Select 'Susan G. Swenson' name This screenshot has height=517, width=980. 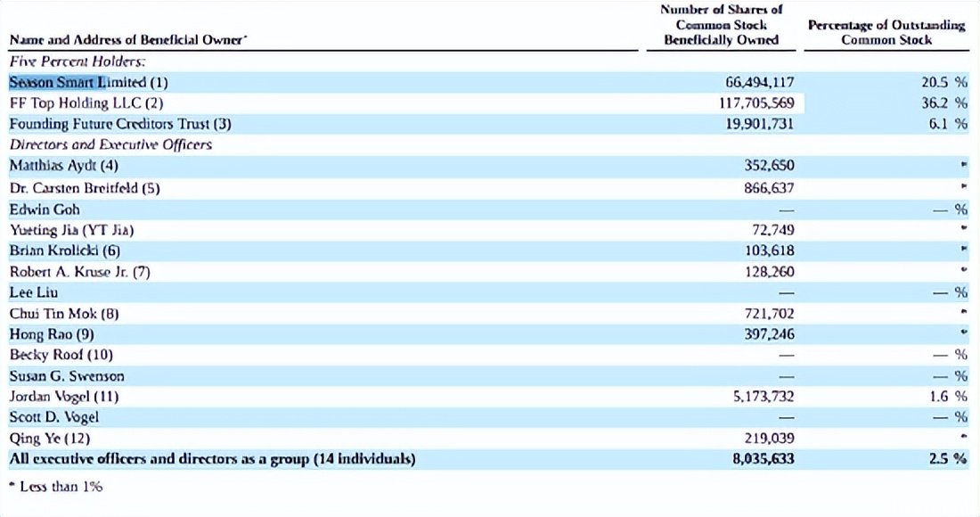(66, 376)
